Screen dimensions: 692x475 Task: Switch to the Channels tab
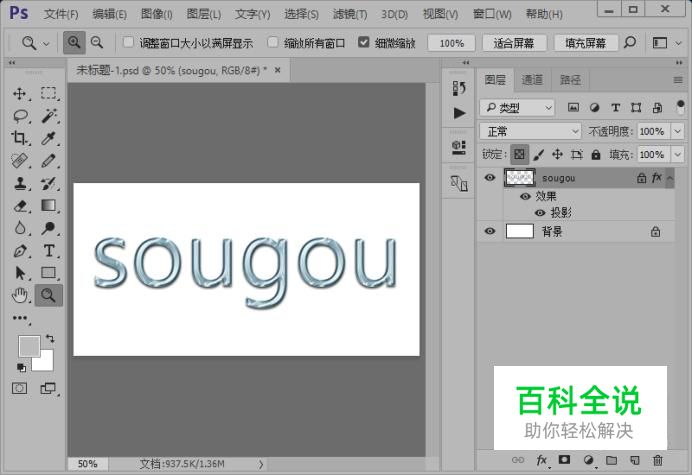click(x=532, y=80)
